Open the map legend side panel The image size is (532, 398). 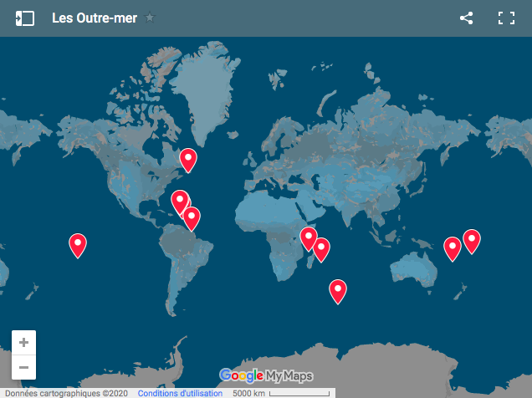coord(25,18)
